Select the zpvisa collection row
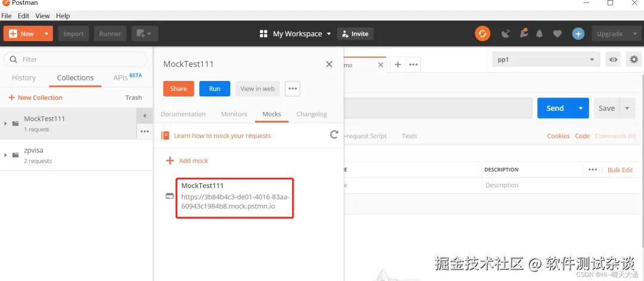 pyautogui.click(x=76, y=155)
